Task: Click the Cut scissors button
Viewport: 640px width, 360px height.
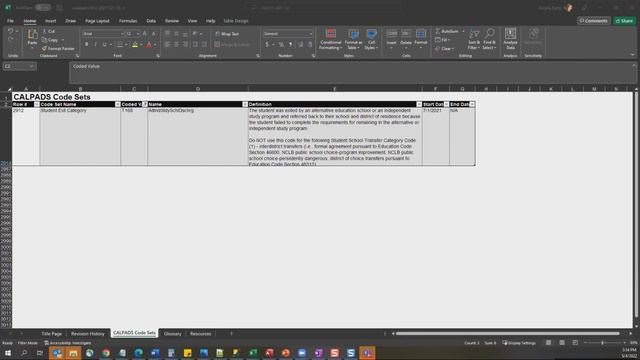Action: pos(49,31)
